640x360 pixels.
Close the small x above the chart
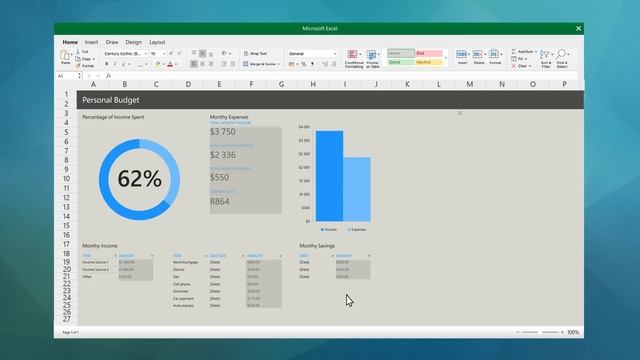click(x=460, y=113)
